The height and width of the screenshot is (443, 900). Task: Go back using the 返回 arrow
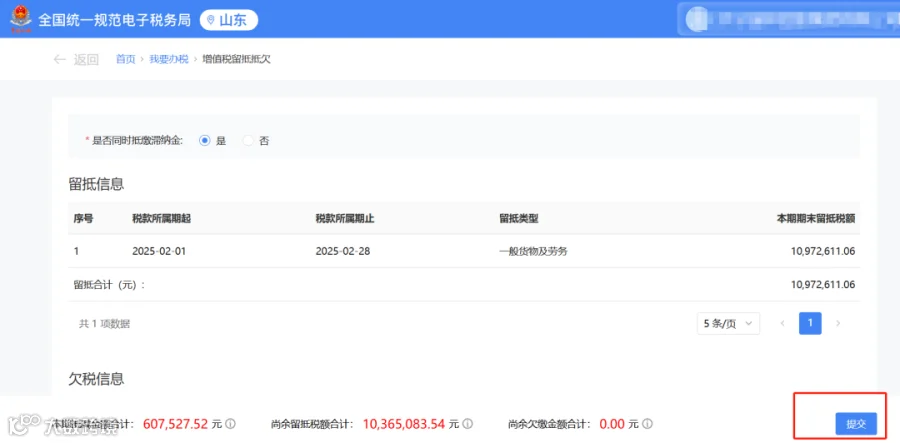point(60,59)
